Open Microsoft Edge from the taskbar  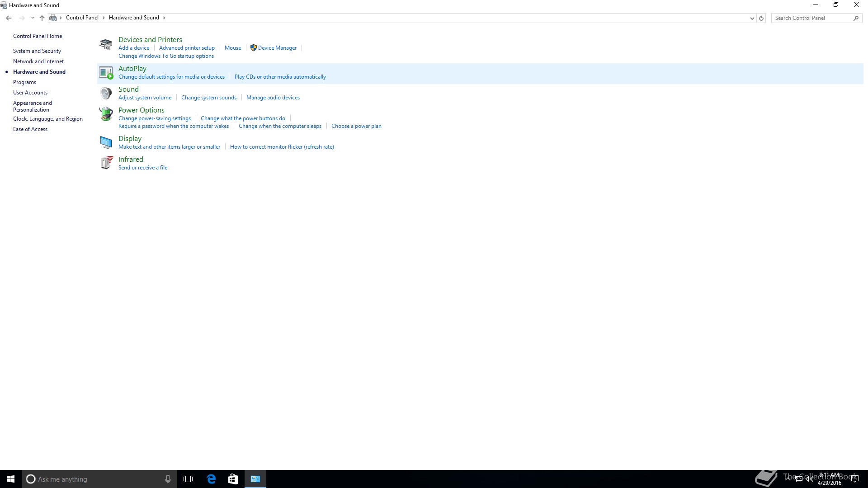tap(211, 479)
